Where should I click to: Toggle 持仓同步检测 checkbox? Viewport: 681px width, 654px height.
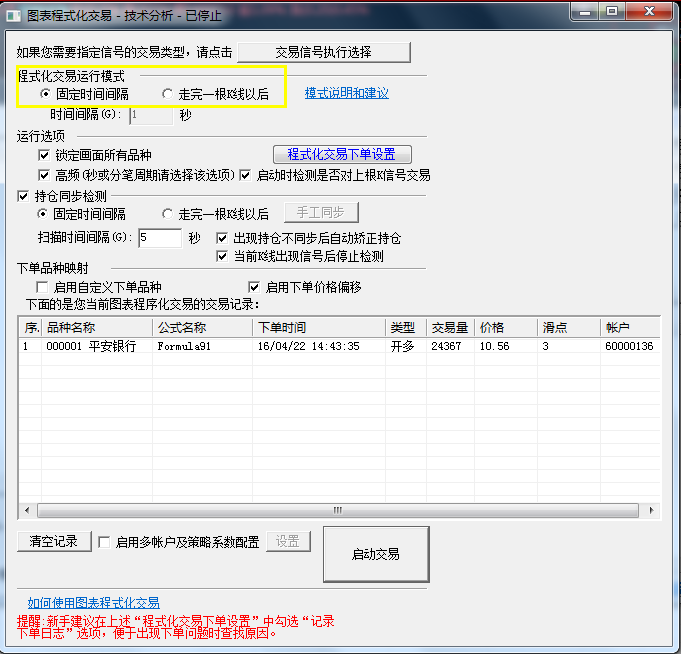tap(24, 196)
